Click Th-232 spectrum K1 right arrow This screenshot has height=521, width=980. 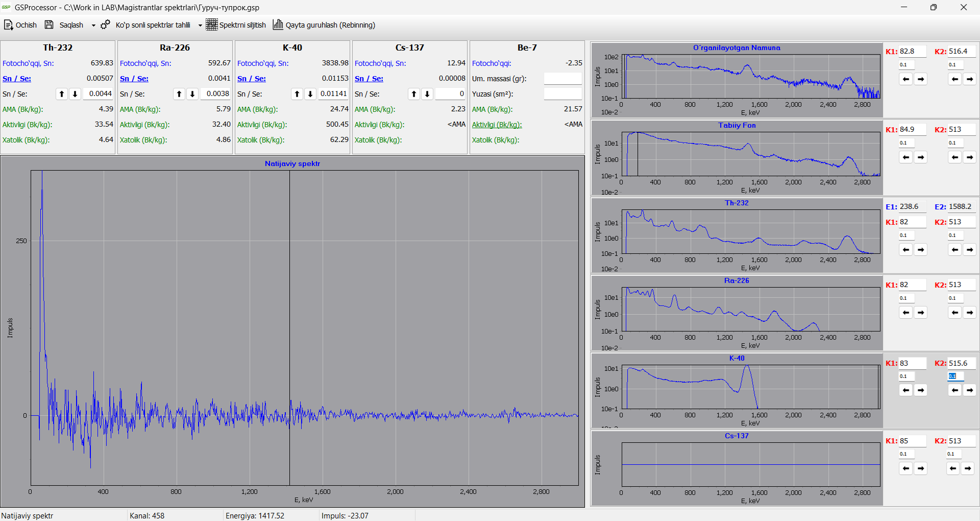pos(921,250)
